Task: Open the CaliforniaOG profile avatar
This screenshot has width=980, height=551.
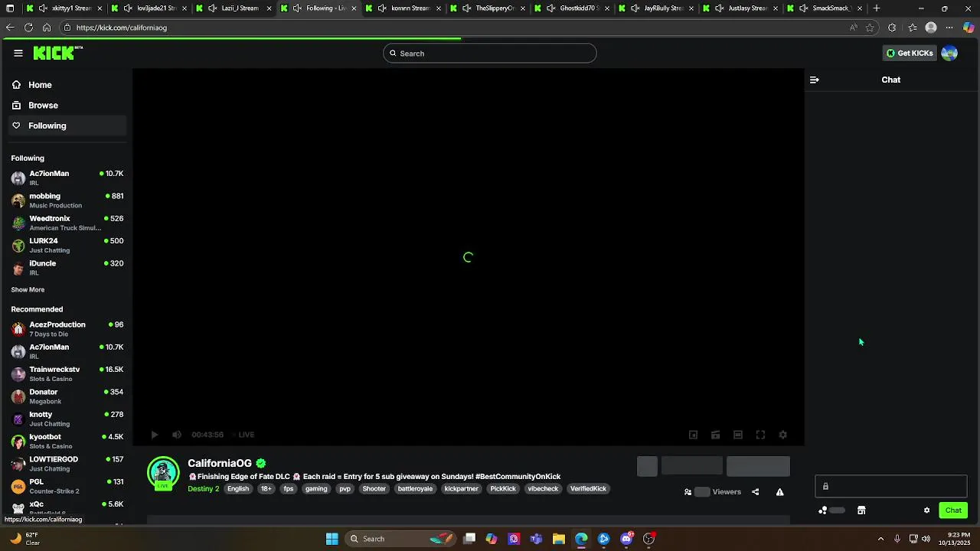Action: pyautogui.click(x=163, y=473)
